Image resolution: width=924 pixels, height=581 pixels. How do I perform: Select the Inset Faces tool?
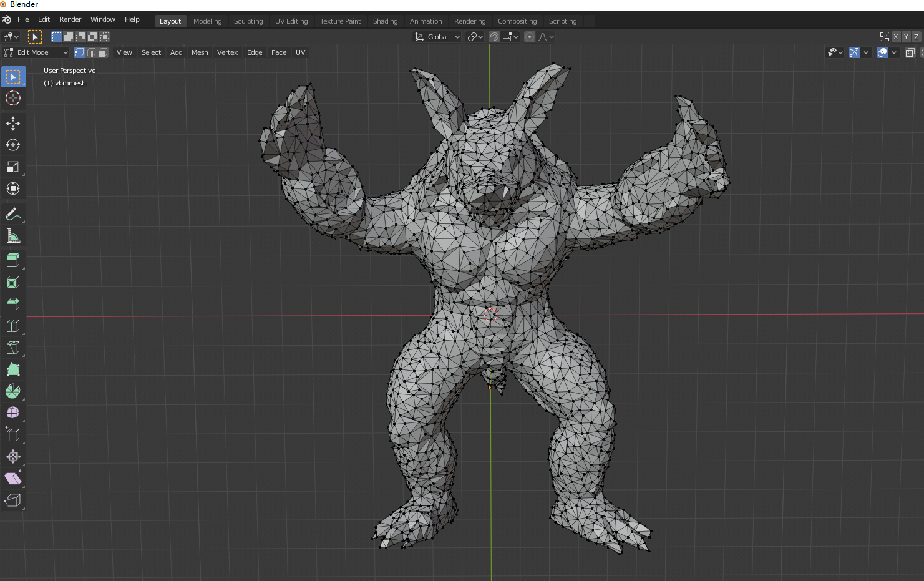click(x=13, y=282)
